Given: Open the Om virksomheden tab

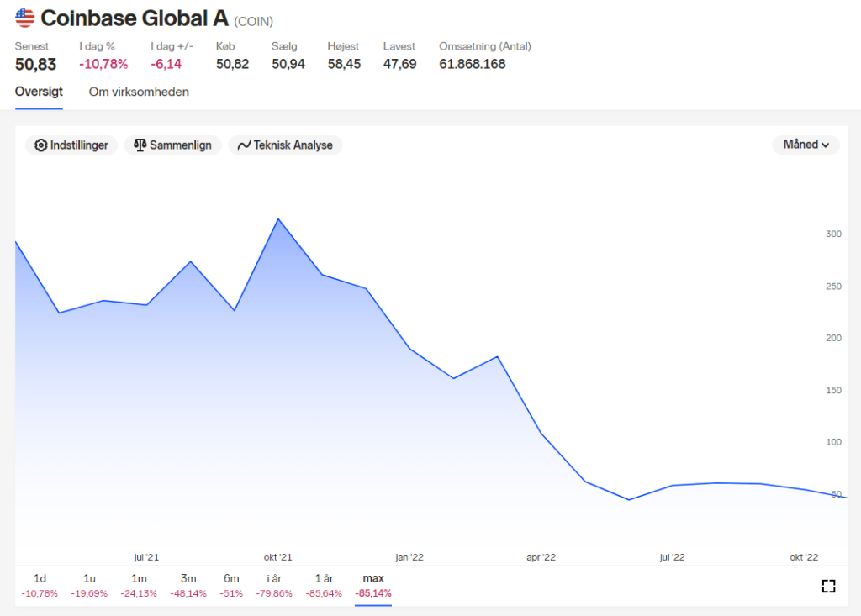Looking at the screenshot, I should (139, 92).
